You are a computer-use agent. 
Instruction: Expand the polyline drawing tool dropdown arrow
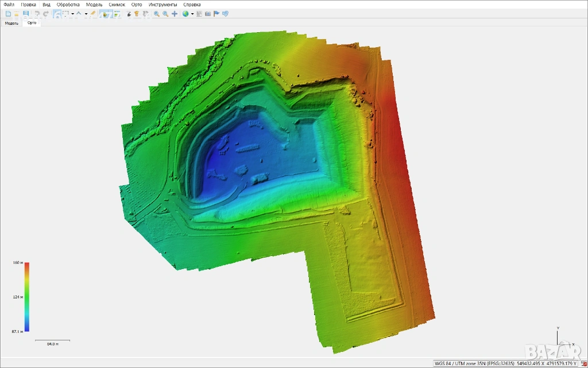(x=86, y=14)
